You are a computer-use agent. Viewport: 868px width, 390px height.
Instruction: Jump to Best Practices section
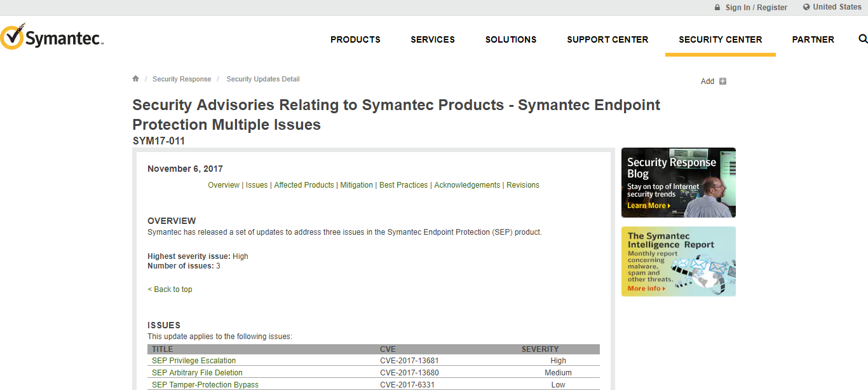(403, 185)
